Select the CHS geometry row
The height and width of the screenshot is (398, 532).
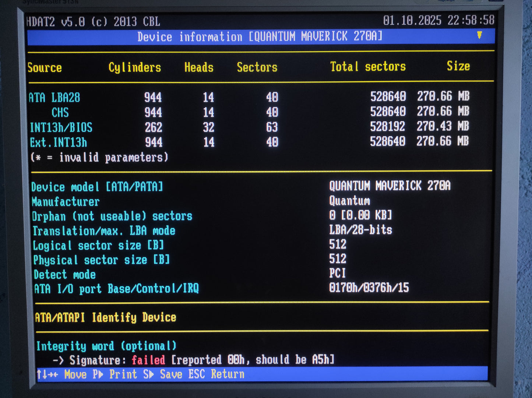[x=60, y=112]
